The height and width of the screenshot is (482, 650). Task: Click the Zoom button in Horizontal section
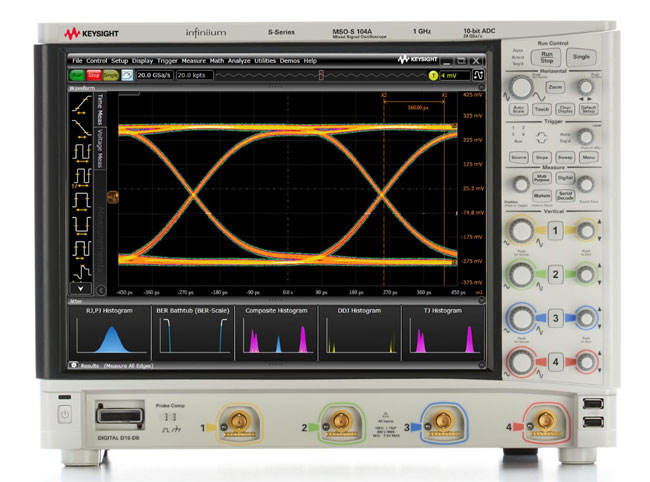tap(555, 87)
